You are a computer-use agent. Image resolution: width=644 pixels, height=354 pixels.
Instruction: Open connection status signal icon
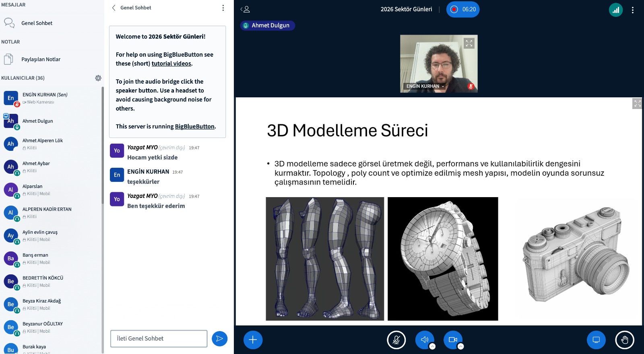pos(616,10)
